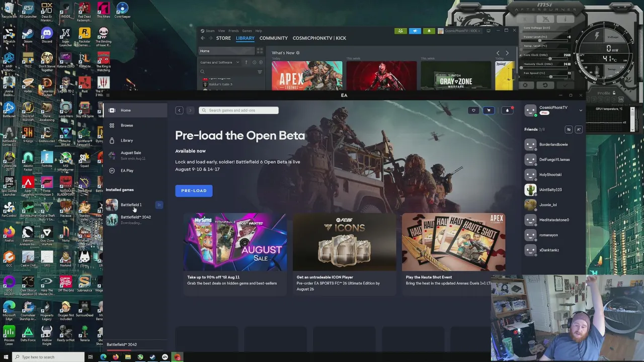Open Home in the EA app sidebar
The image size is (644, 362).
135,110
